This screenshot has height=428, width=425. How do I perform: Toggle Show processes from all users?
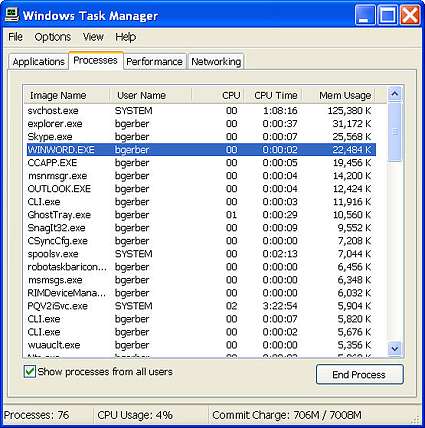30,371
